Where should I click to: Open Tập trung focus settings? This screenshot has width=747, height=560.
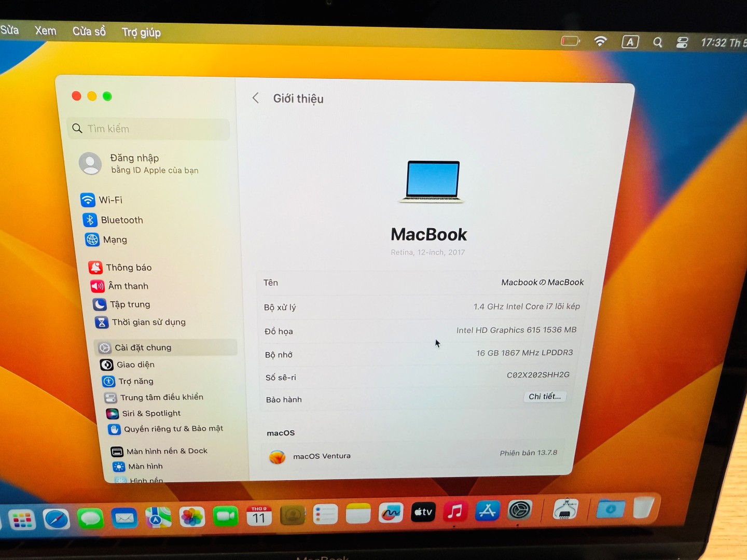click(x=122, y=304)
